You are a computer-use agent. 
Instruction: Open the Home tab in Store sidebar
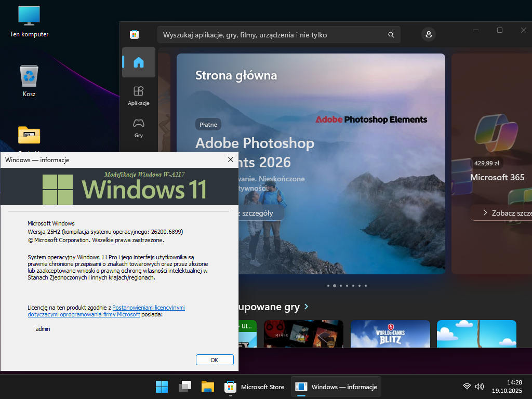(x=138, y=62)
